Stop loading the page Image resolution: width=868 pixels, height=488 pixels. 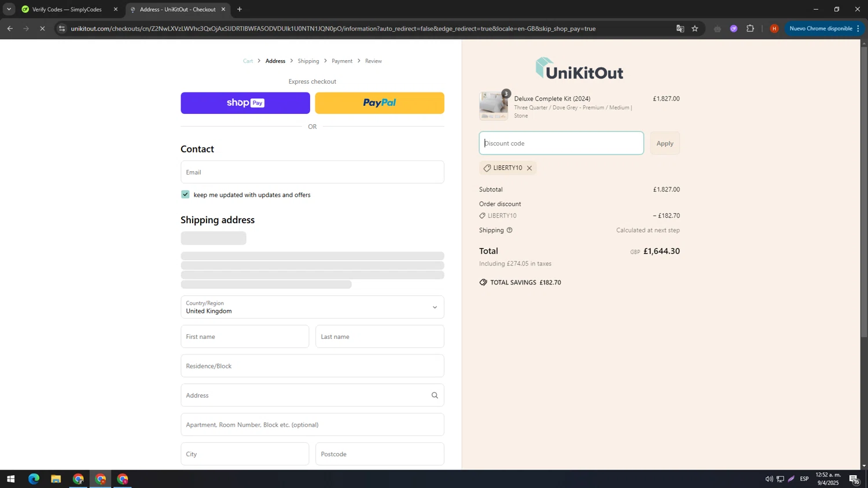(x=42, y=28)
